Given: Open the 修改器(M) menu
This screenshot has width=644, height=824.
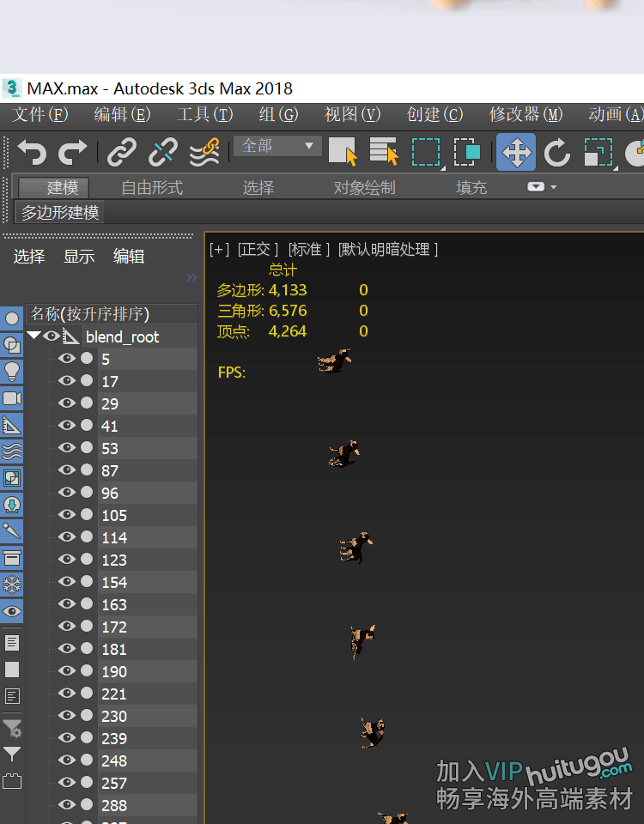Looking at the screenshot, I should pos(526,114).
